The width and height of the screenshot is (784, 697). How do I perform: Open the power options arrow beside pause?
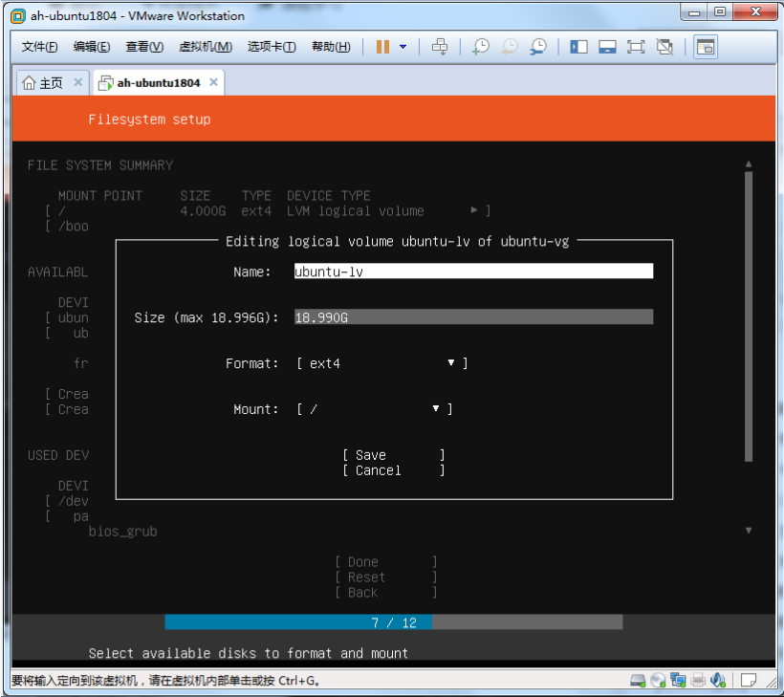(403, 47)
